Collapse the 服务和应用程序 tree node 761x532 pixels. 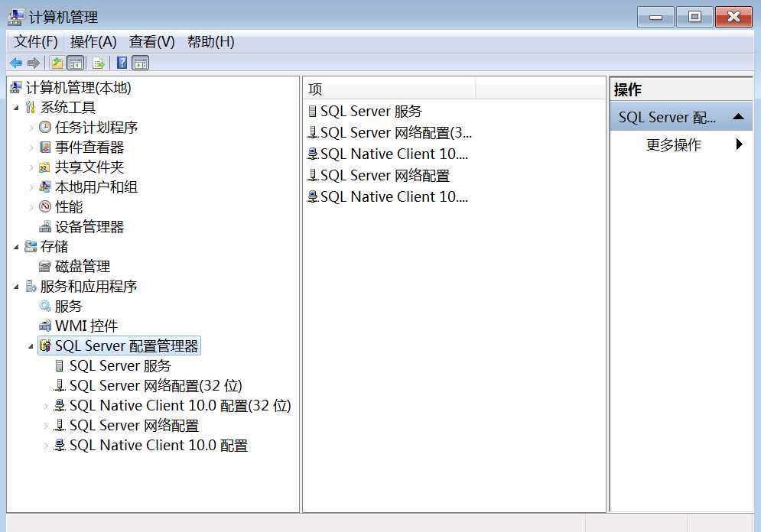17,287
